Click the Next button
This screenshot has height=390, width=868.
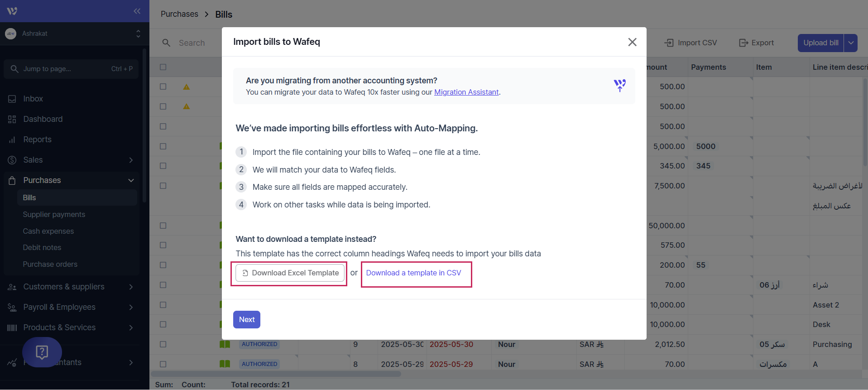[x=247, y=319]
